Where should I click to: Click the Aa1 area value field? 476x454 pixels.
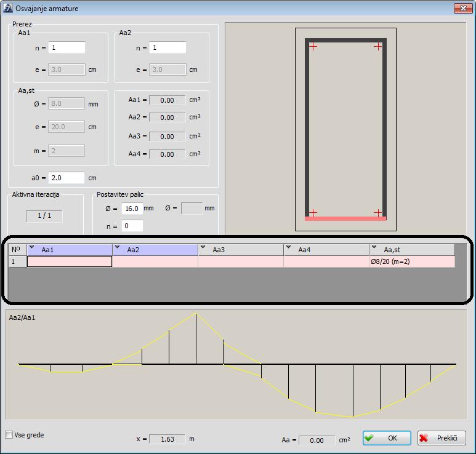click(167, 100)
